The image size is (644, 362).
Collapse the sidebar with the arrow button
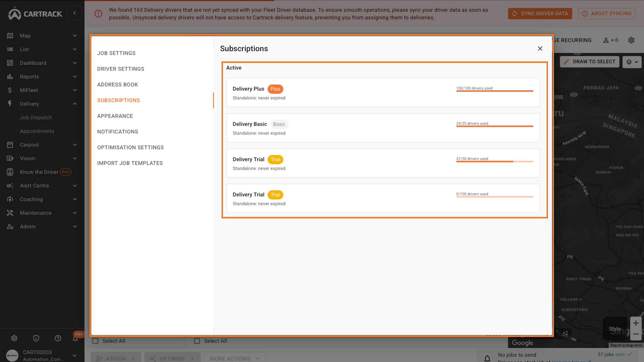[x=75, y=13]
